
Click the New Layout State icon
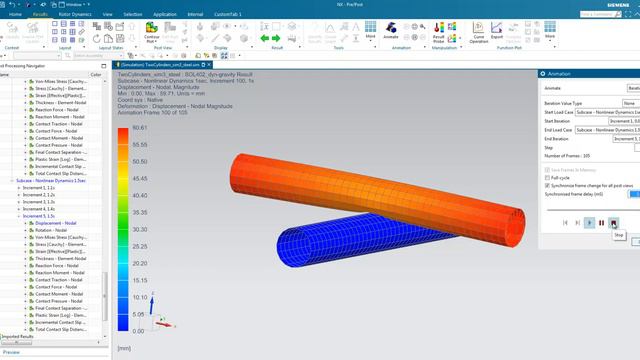pyautogui.click(x=97, y=27)
